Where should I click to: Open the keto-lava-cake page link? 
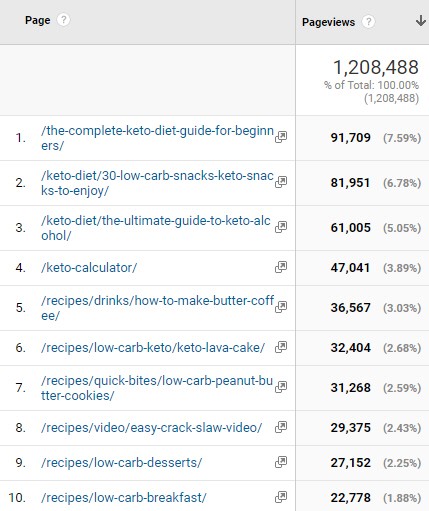pos(153,348)
